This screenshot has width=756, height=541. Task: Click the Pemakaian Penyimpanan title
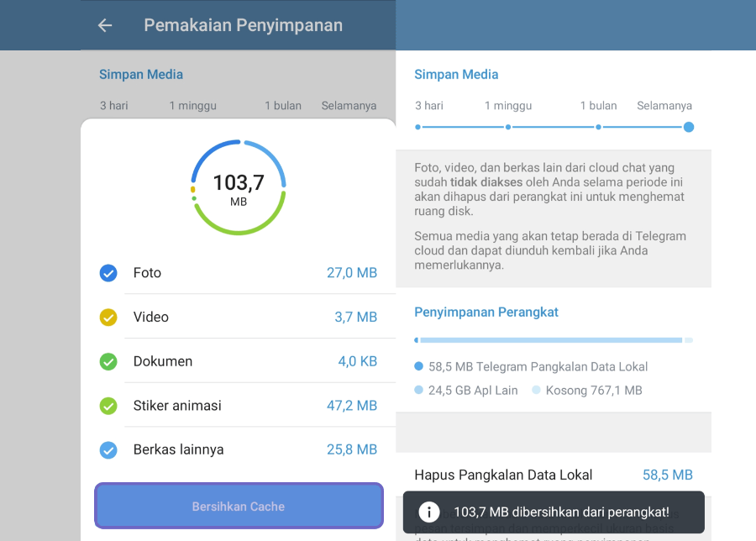(x=244, y=25)
